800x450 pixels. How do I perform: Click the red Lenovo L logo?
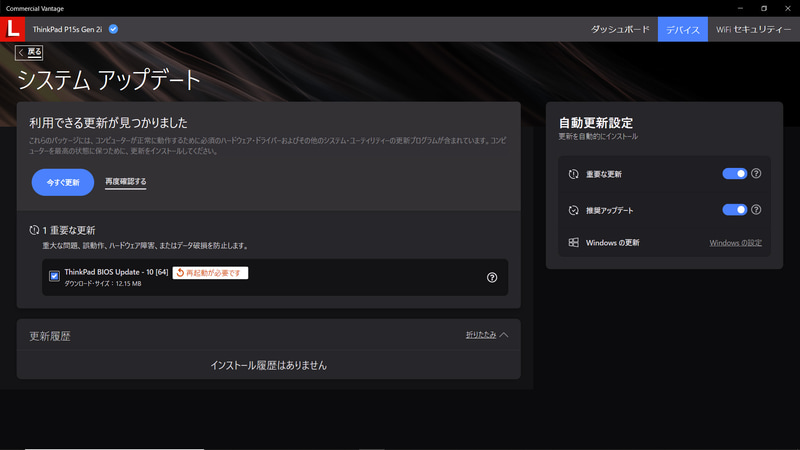tap(12, 29)
